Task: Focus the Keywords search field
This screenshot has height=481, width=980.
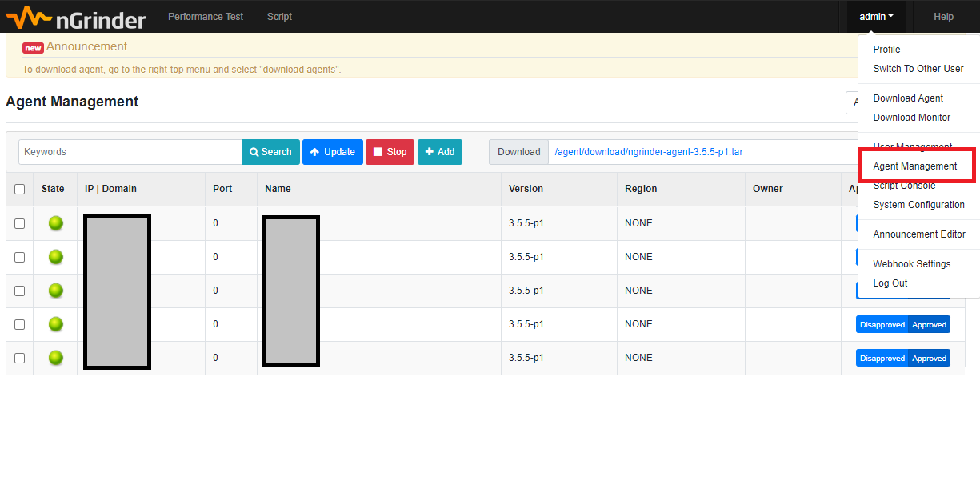Action: (130, 152)
